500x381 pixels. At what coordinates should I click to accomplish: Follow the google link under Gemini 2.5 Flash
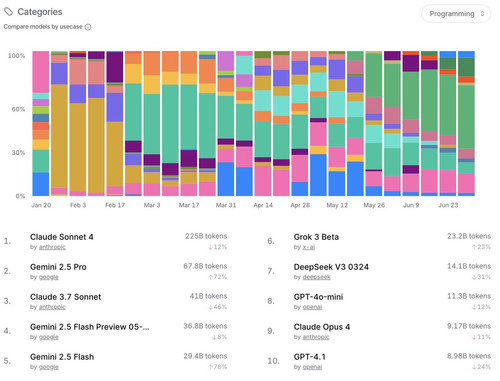[49, 367]
